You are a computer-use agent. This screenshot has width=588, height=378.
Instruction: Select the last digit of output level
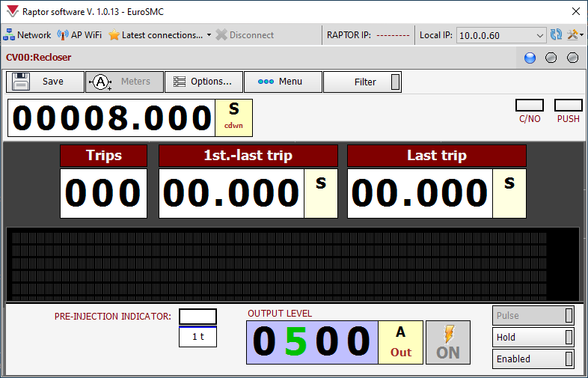pyautogui.click(x=358, y=341)
